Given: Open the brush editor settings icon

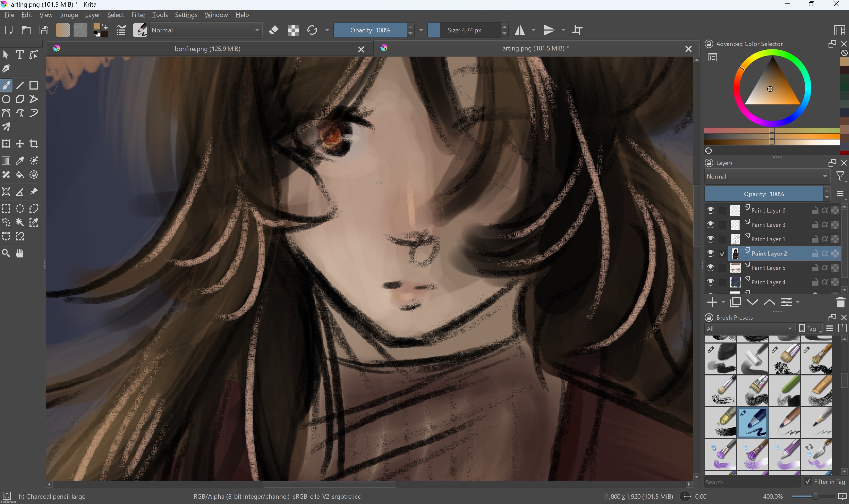Looking at the screenshot, I should point(121,30).
